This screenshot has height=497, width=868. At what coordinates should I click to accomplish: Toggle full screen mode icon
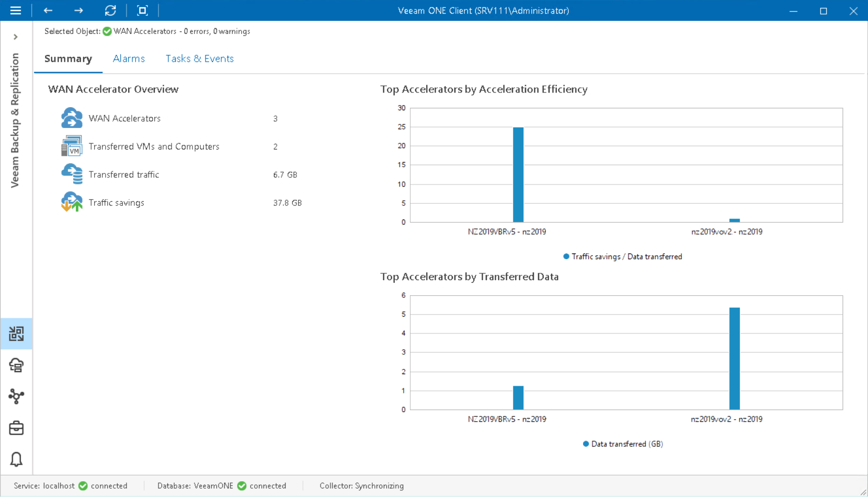coord(142,10)
